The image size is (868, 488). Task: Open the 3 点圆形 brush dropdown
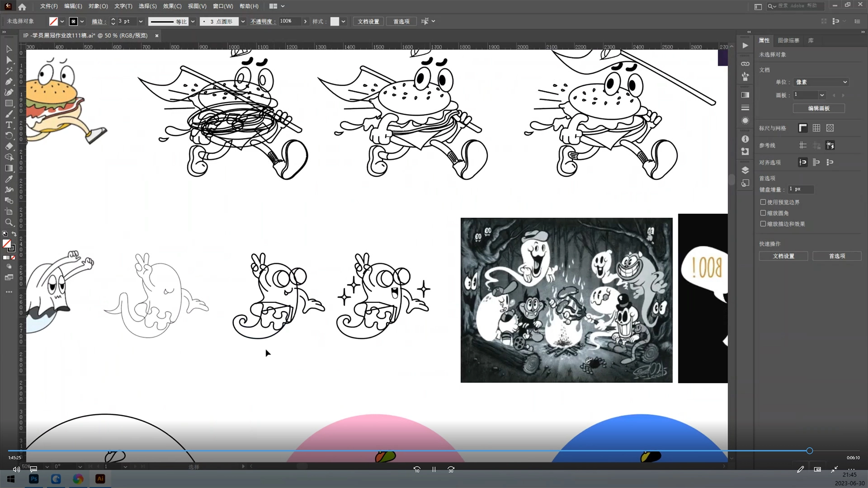(243, 21)
